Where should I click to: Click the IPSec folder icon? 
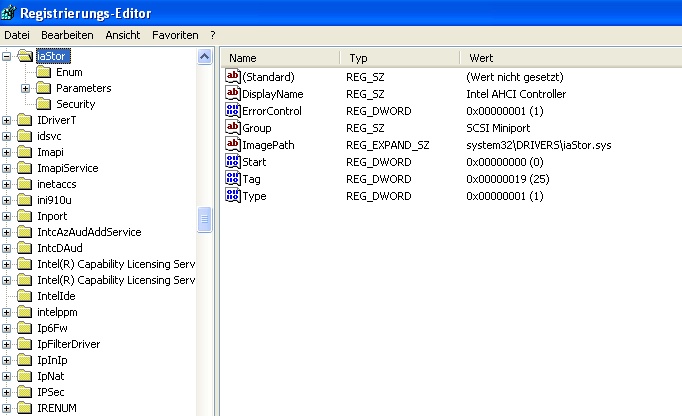(x=24, y=392)
